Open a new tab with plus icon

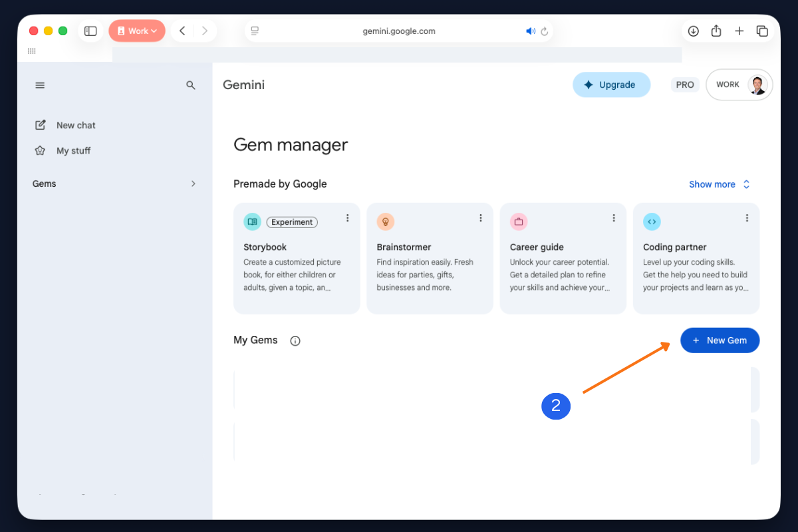[739, 31]
